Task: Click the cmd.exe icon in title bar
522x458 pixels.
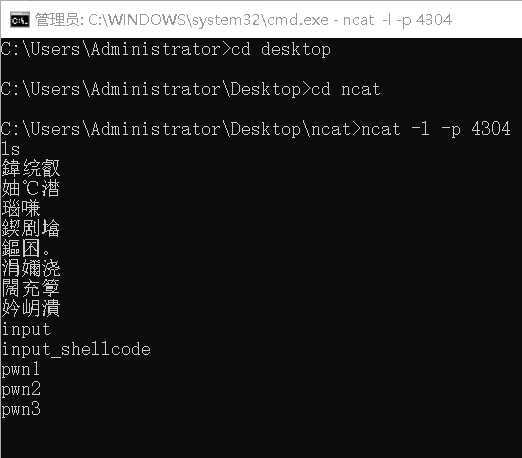Action: pyautogui.click(x=20, y=20)
